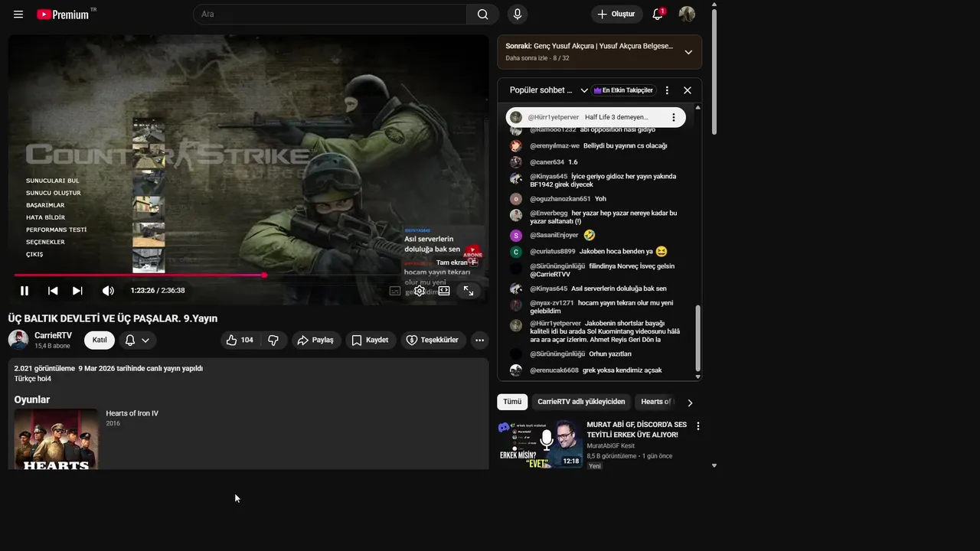Click the ABONE watermark in video

(473, 255)
